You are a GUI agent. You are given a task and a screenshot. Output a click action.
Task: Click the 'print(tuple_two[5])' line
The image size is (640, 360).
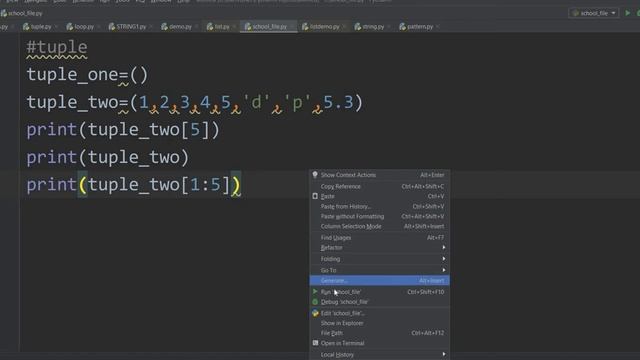(123, 130)
